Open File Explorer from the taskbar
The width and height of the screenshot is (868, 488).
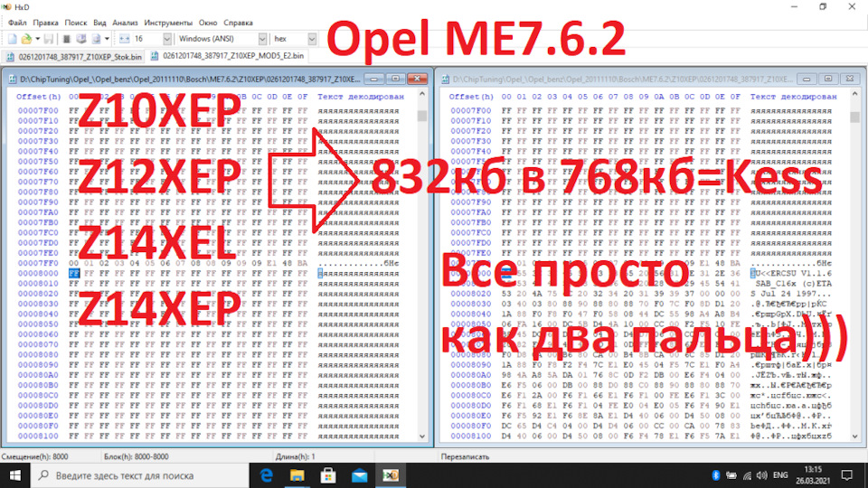(x=297, y=475)
